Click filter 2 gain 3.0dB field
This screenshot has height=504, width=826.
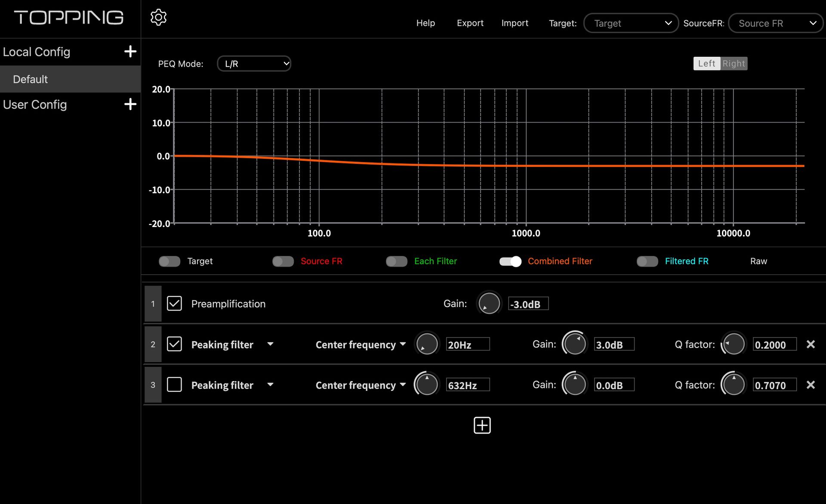[x=614, y=344]
